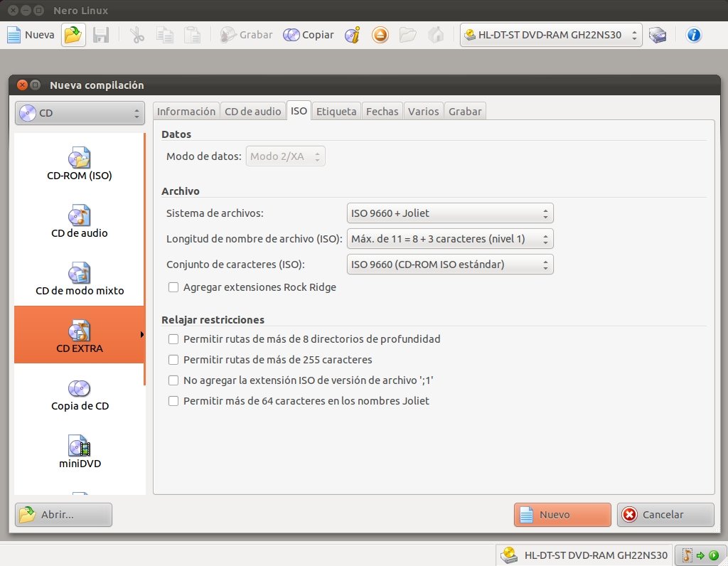Switch to the CD de audio tab

pyautogui.click(x=253, y=112)
